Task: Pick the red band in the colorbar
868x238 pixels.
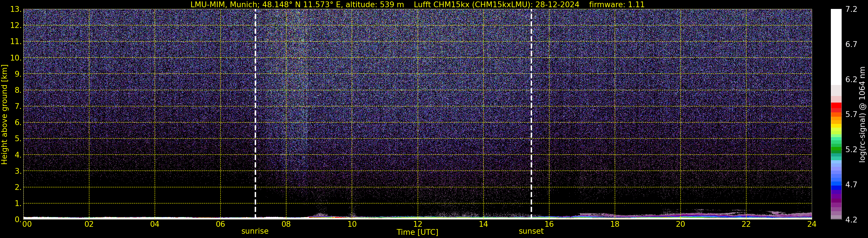Action: (x=836, y=107)
